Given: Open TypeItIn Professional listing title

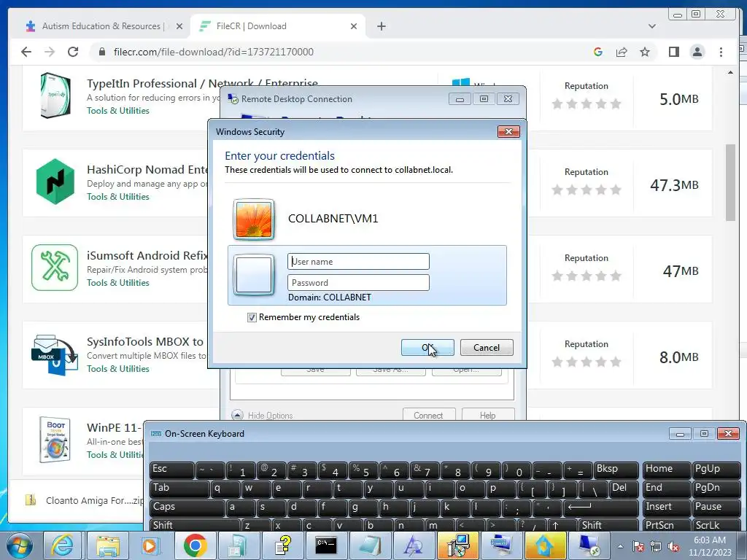Looking at the screenshot, I should (x=202, y=83).
